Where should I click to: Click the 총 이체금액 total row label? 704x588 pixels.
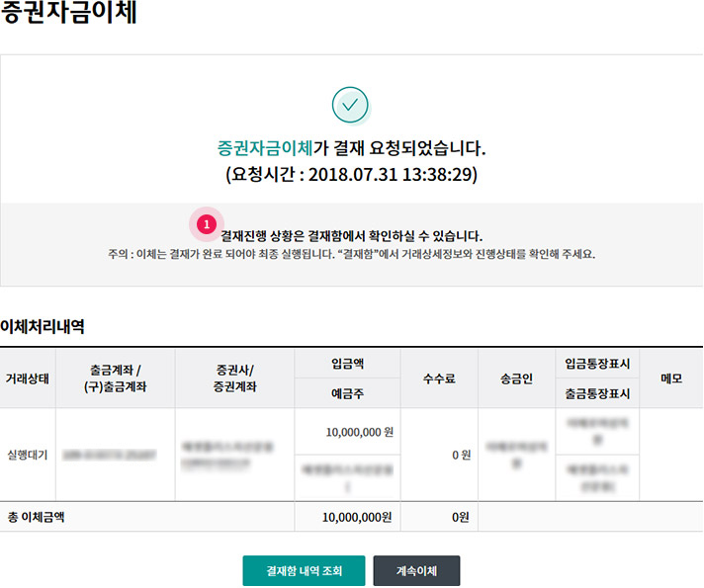[38, 516]
